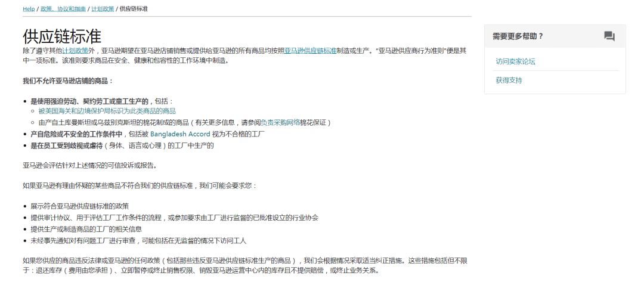This screenshot has height=288, width=644.
Task: Click 获得支持 in help panel
Action: [509, 80]
